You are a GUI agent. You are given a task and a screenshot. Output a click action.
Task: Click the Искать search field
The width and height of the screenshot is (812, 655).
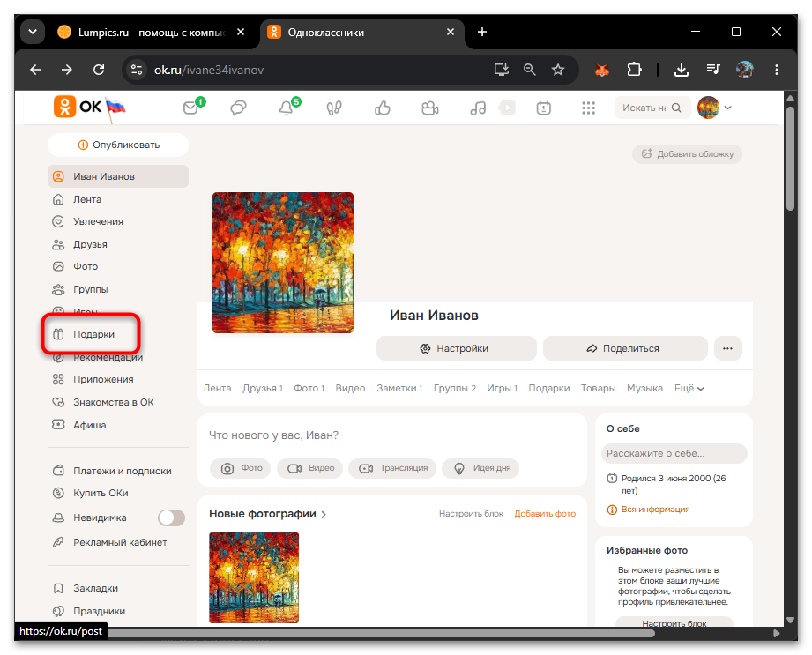[x=652, y=108]
